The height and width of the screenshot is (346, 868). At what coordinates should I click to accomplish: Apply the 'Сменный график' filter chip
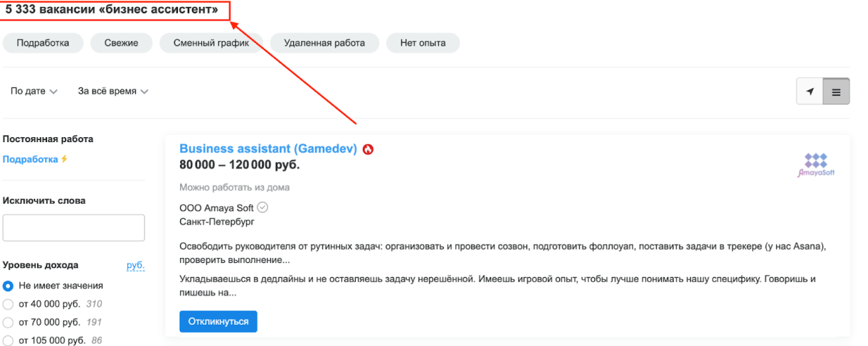(x=211, y=43)
